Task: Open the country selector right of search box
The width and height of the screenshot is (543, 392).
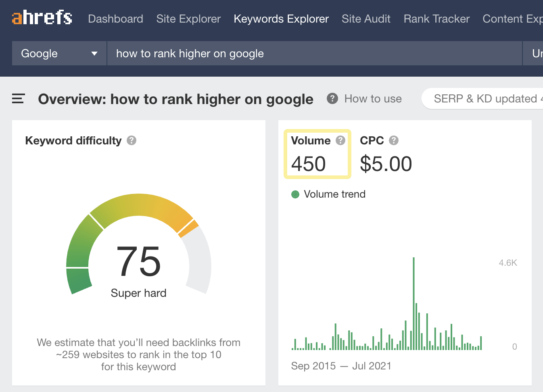Action: [534, 53]
